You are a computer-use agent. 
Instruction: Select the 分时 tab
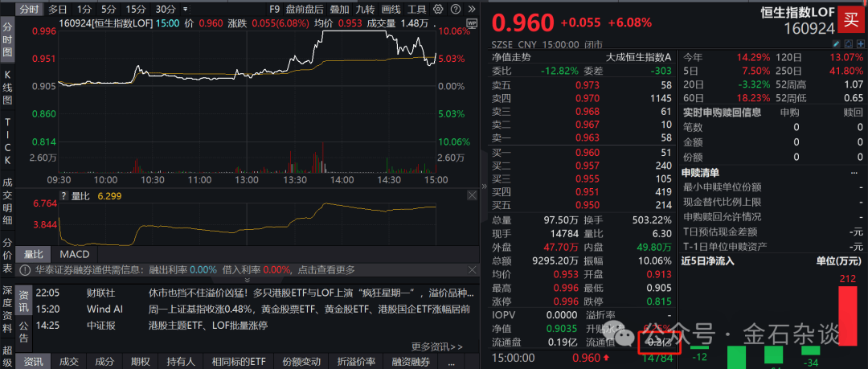click(x=30, y=9)
